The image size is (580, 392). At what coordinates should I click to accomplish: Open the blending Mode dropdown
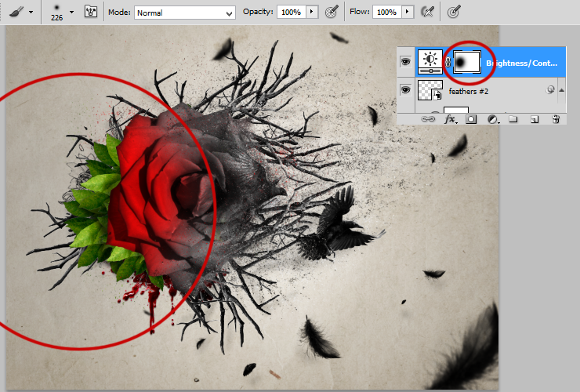tap(184, 13)
